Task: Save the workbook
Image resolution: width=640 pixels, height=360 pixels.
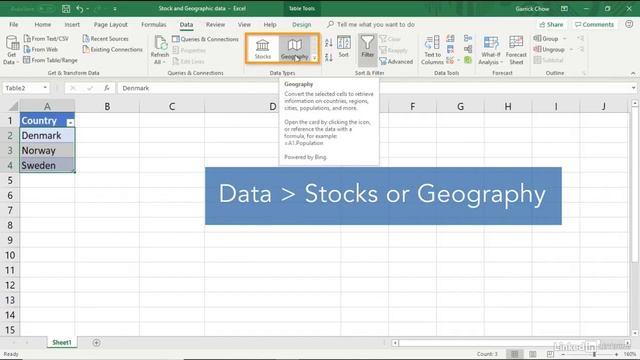Action: [66, 9]
